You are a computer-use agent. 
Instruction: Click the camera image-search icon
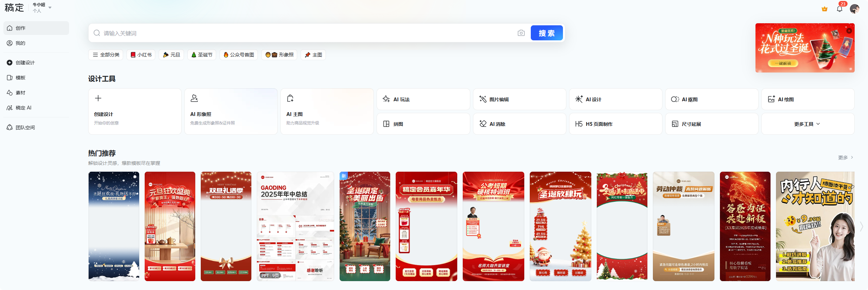coord(521,33)
